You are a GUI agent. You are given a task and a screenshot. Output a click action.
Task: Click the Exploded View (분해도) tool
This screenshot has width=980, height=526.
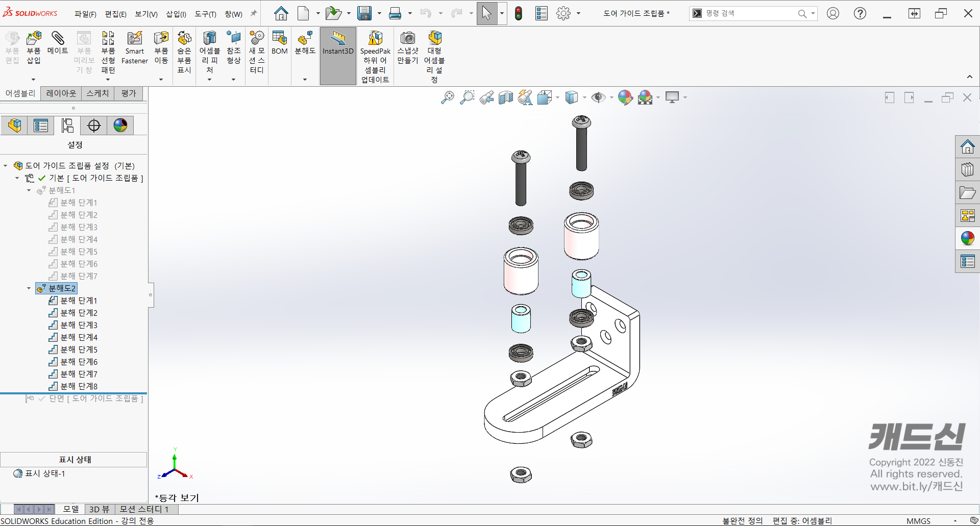305,43
